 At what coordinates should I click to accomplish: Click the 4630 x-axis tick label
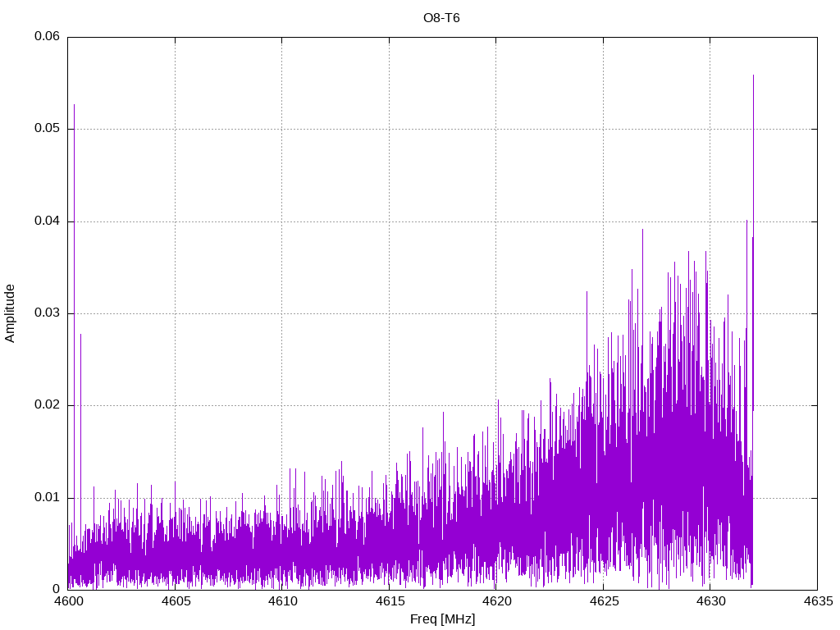click(x=710, y=602)
